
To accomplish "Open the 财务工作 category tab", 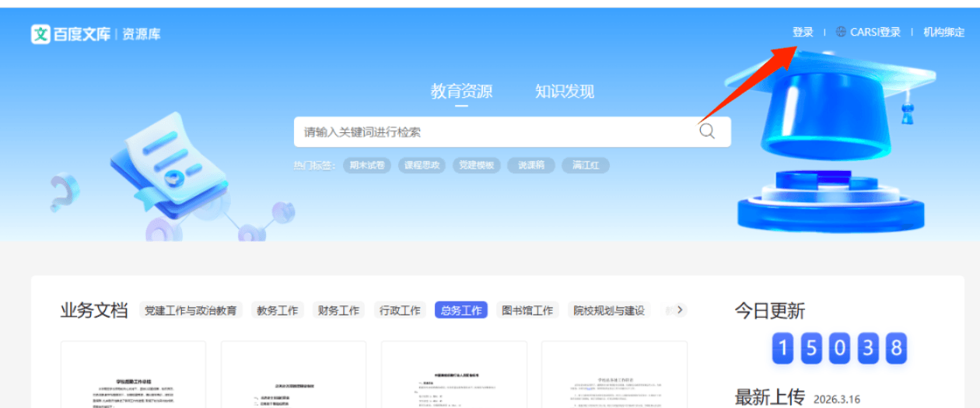I will pyautogui.click(x=338, y=310).
